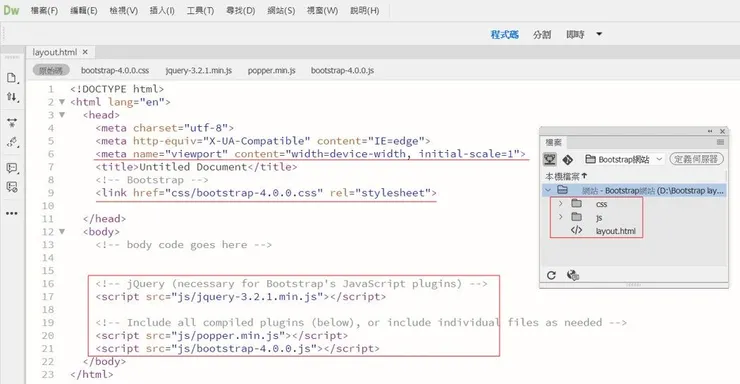Open the sidebar more tools ellipsis
The width and height of the screenshot is (740, 384).
point(12,213)
